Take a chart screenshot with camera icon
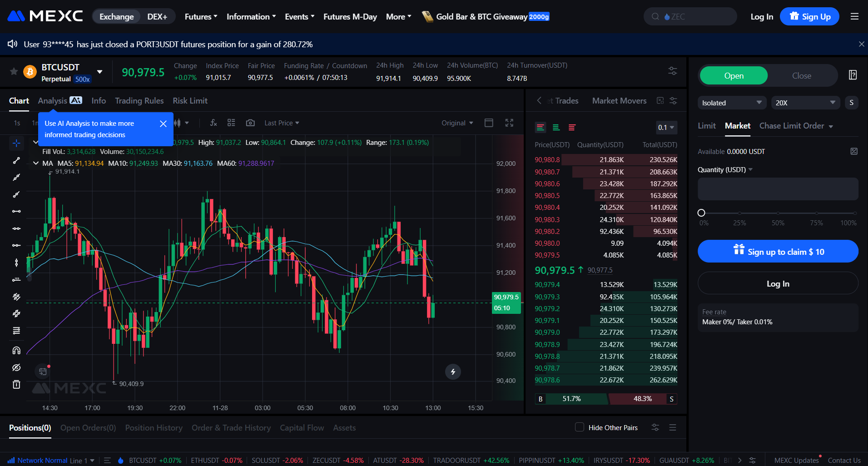Image resolution: width=868 pixels, height=466 pixels. point(250,123)
